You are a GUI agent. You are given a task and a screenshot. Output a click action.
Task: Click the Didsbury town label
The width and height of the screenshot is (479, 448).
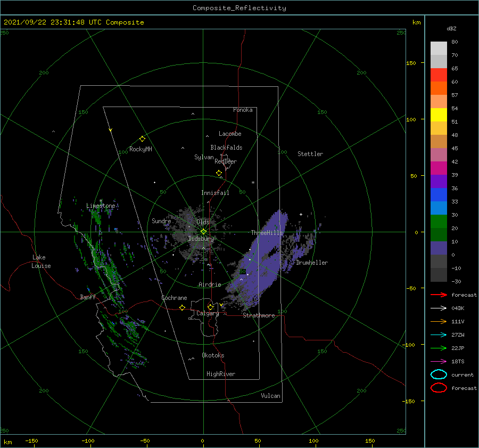(201, 239)
